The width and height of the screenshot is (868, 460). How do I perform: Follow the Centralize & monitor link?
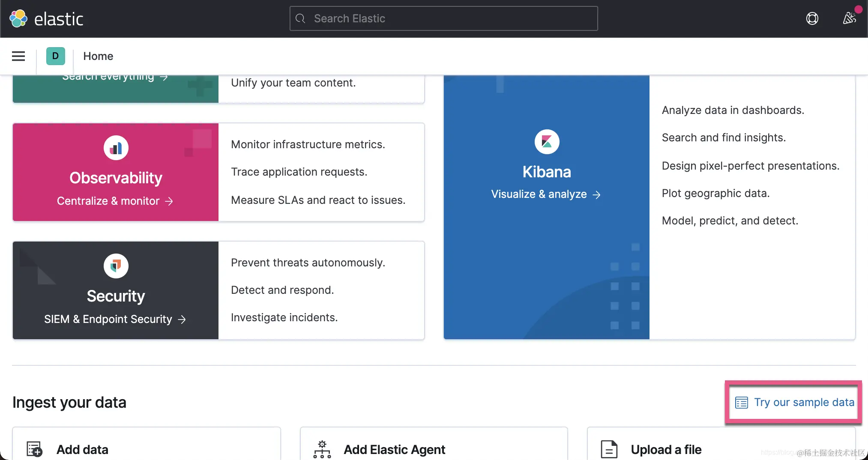click(115, 201)
